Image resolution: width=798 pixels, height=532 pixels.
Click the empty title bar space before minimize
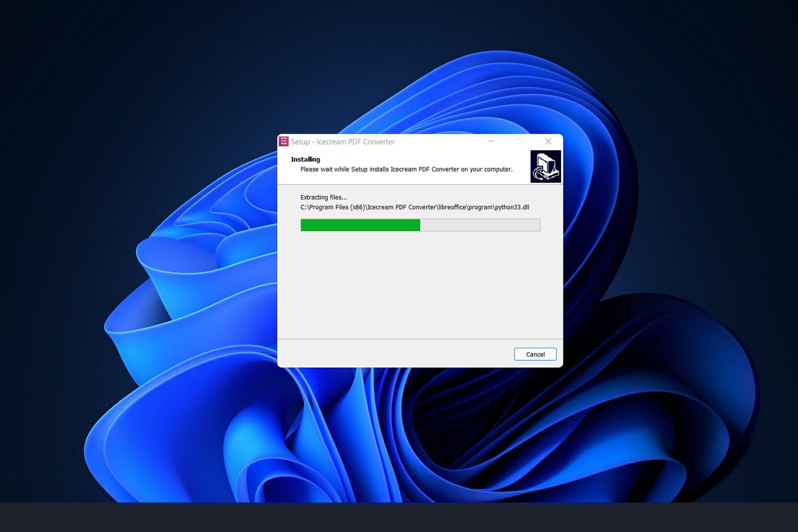[x=441, y=141]
